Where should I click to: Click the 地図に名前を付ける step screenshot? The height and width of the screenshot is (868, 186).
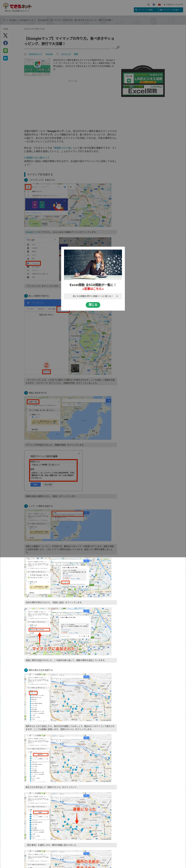(68, 418)
